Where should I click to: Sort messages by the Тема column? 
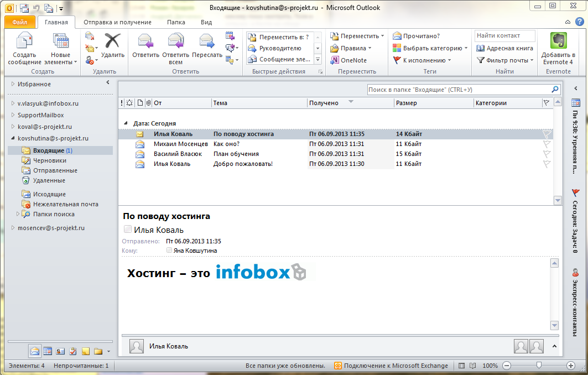pyautogui.click(x=259, y=103)
